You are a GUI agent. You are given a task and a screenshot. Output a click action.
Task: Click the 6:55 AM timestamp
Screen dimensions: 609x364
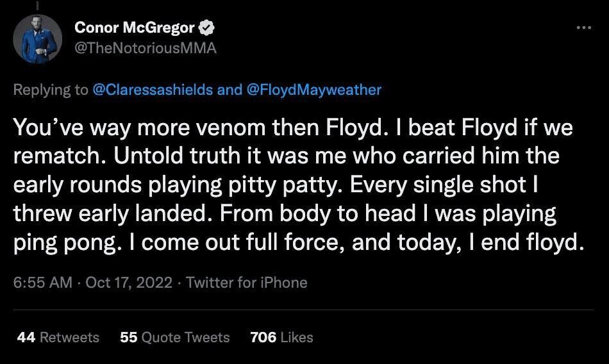click(42, 283)
